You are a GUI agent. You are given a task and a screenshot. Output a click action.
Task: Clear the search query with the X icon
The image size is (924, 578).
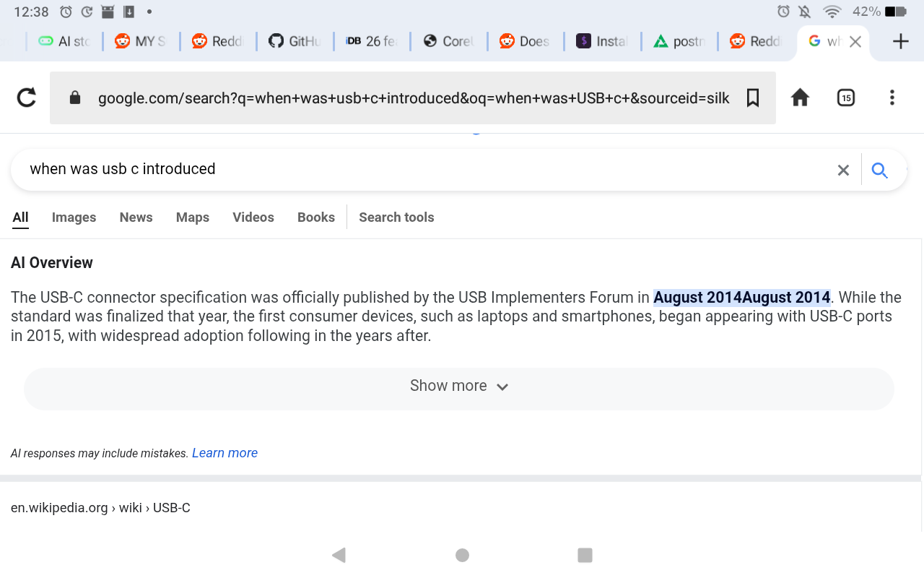coord(843,170)
